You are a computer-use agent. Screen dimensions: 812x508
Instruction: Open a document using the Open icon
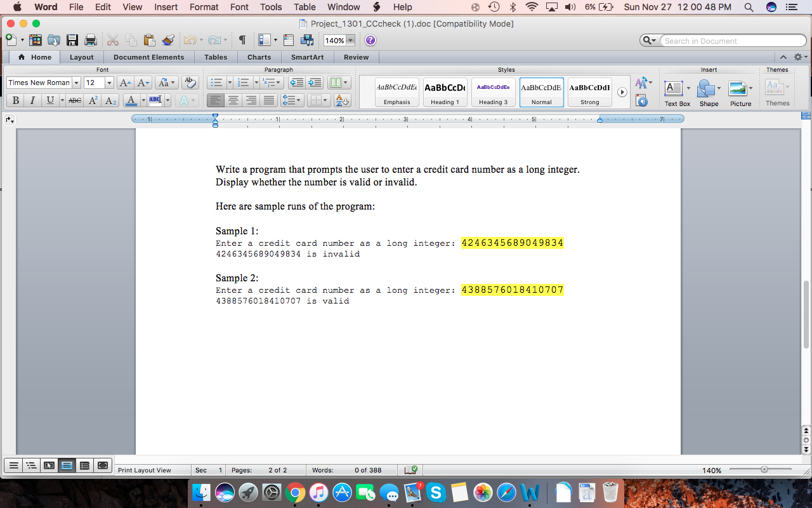click(x=55, y=39)
